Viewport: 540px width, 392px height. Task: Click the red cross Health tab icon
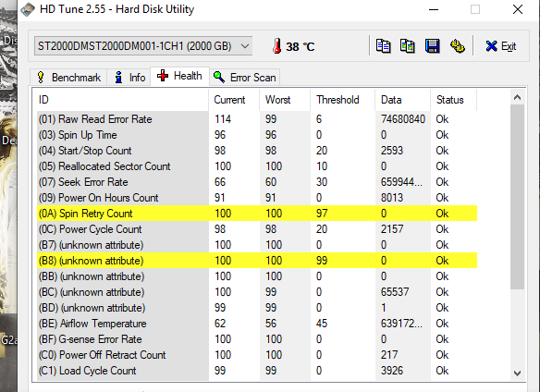pyautogui.click(x=163, y=76)
